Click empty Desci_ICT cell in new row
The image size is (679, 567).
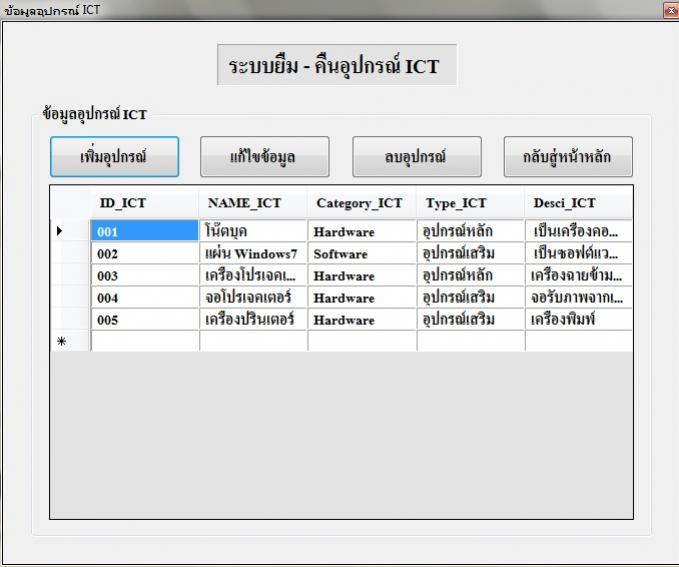[x=579, y=341]
